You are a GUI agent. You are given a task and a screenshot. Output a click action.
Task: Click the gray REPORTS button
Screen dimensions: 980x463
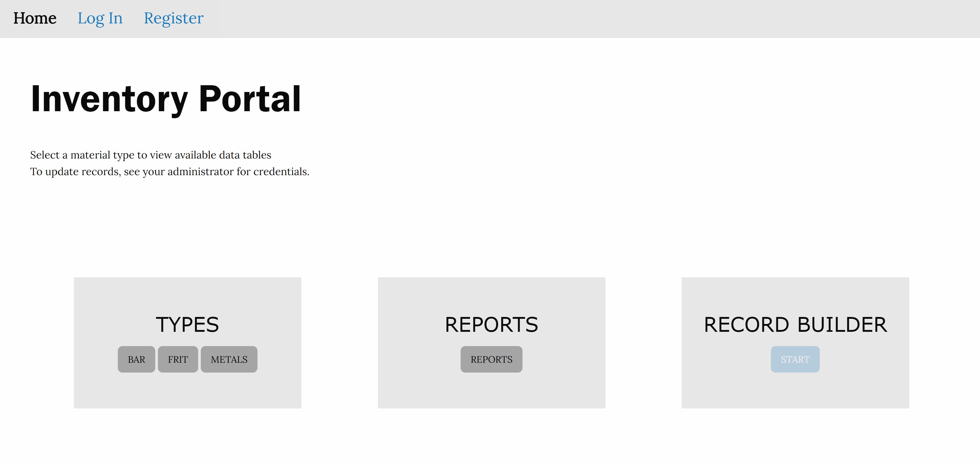(491, 359)
